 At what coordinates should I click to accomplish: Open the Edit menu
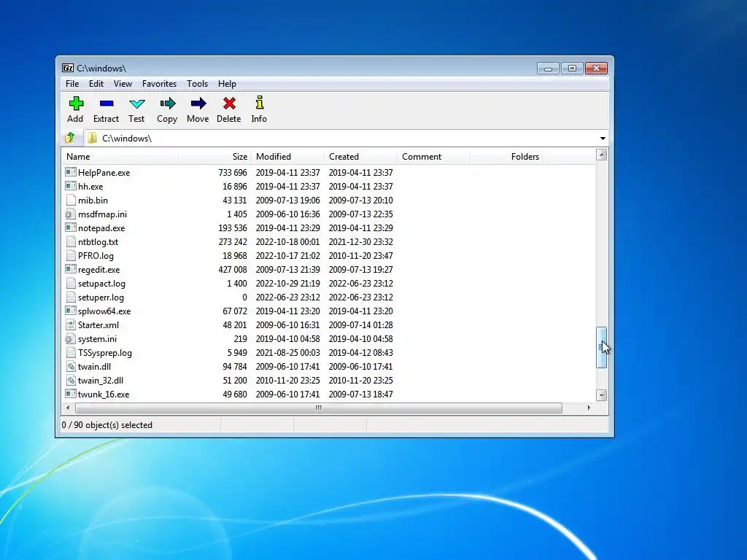(x=96, y=84)
